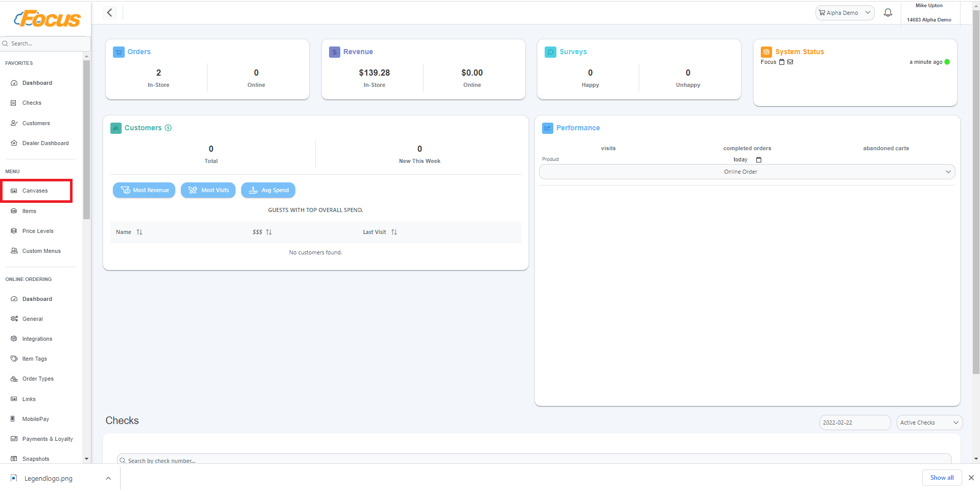
Task: Toggle the Avg Spend filter
Action: click(x=268, y=190)
